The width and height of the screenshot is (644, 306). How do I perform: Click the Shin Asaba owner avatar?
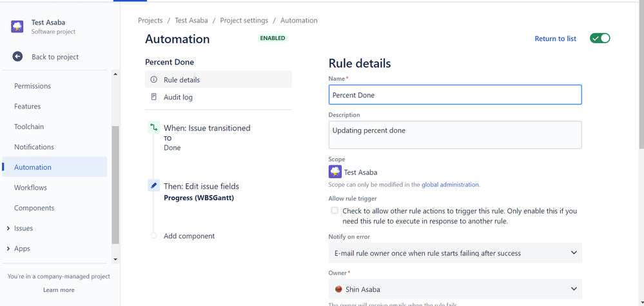click(338, 289)
